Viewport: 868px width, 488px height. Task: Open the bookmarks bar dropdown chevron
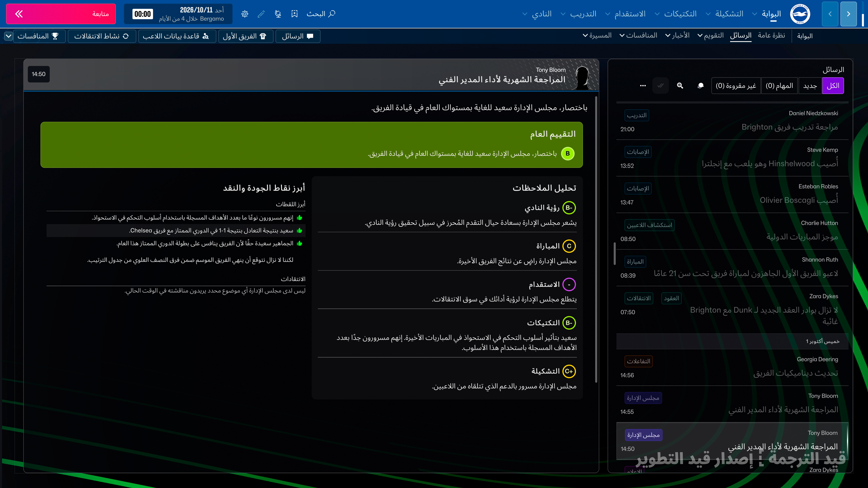8,36
